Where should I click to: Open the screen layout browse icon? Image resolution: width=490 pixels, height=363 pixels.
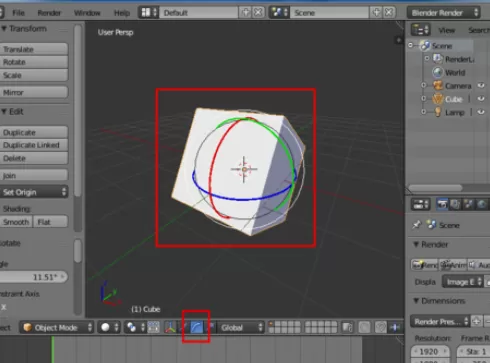149,13
